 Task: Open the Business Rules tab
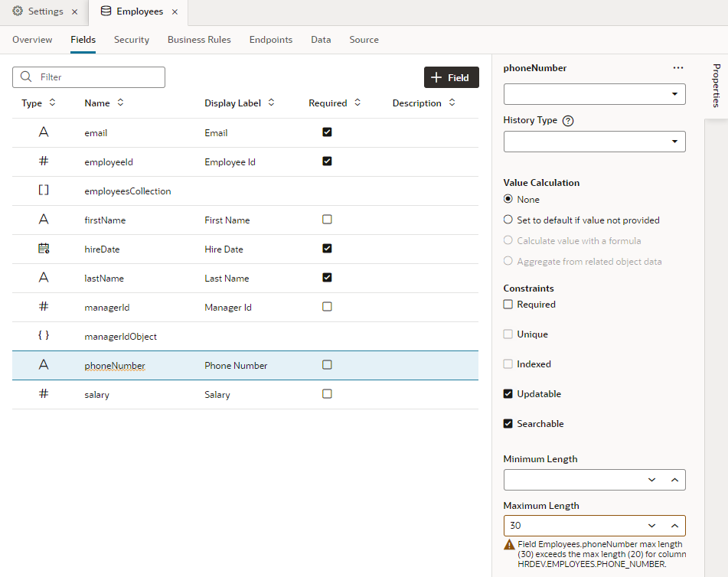(199, 40)
